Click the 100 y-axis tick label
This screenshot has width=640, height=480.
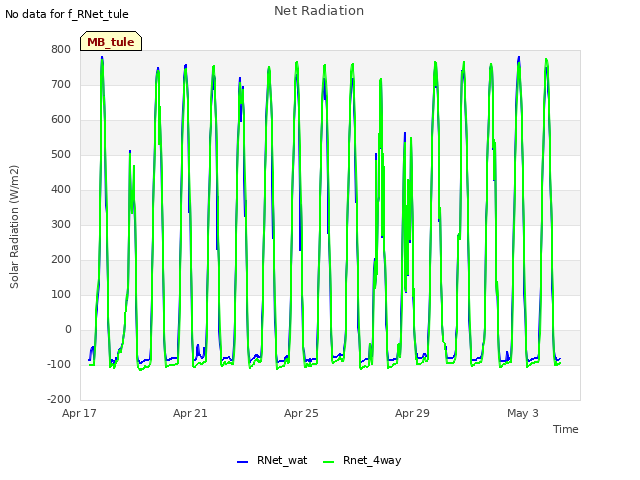[61, 295]
